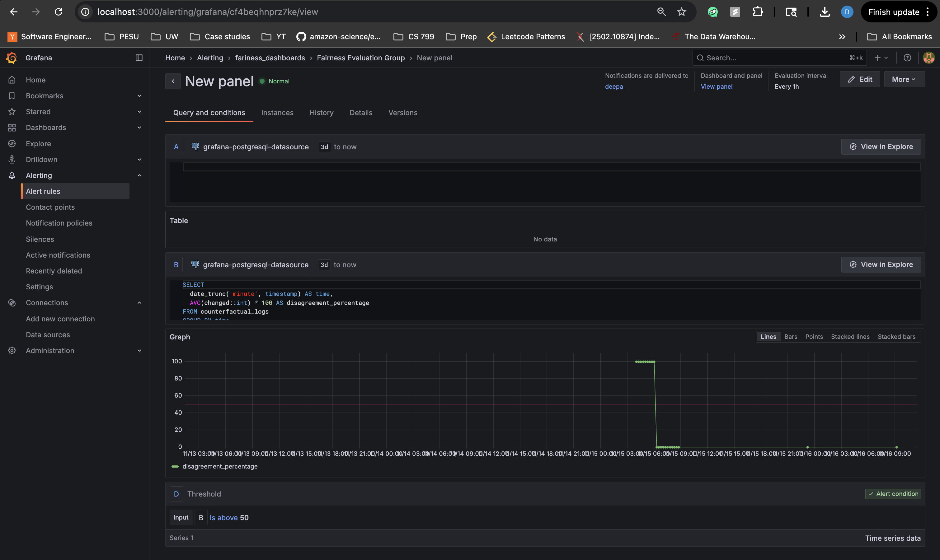
Task: Click the Grafana logo icon
Action: [12, 58]
